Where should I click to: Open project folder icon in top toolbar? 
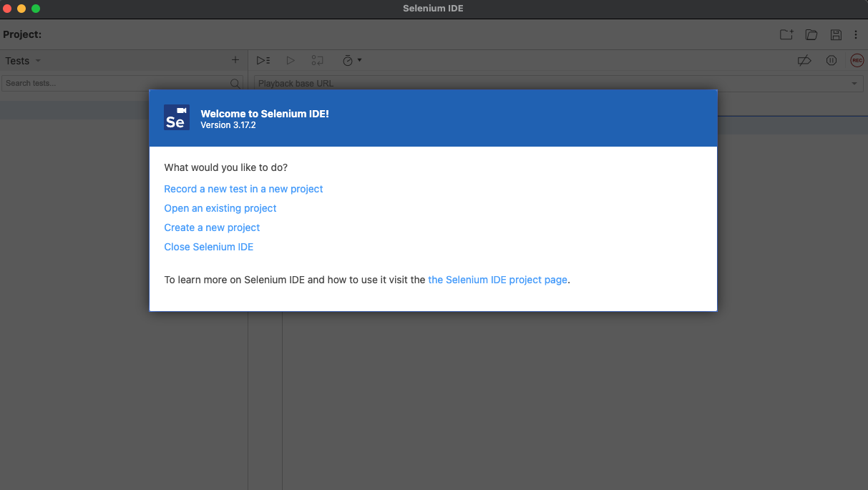pyautogui.click(x=811, y=34)
